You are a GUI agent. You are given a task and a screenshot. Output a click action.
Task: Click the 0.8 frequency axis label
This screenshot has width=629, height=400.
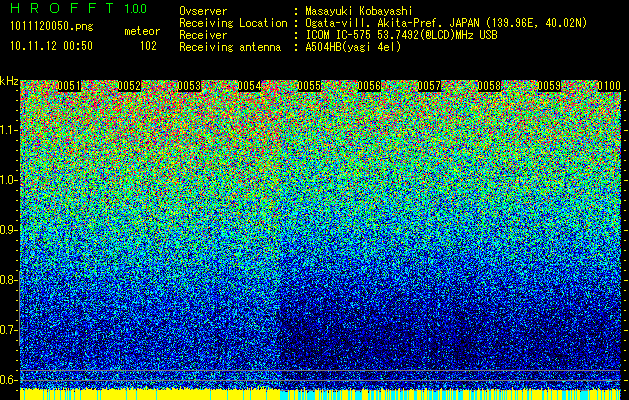9,280
